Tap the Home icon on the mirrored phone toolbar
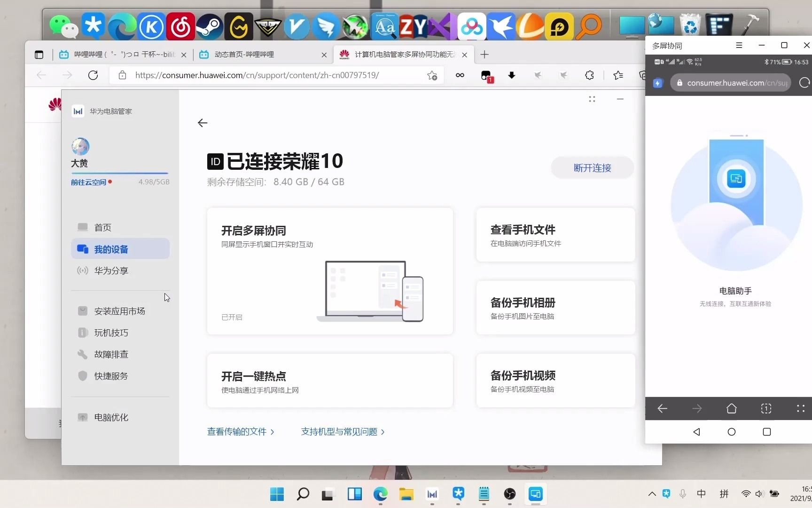This screenshot has width=812, height=508. [731, 408]
